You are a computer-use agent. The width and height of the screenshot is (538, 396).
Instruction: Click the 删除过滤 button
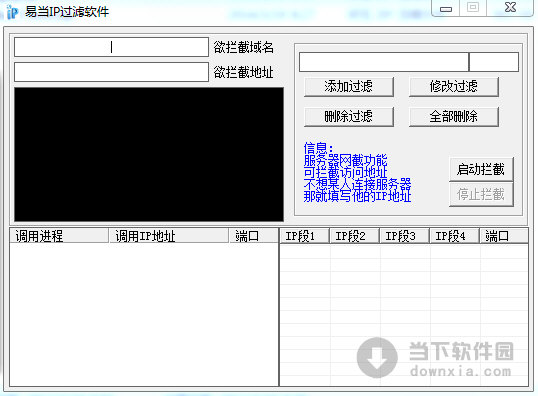tap(349, 117)
